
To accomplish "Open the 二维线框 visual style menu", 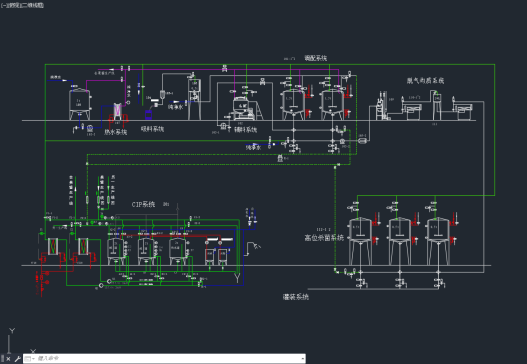I will tap(32, 5).
